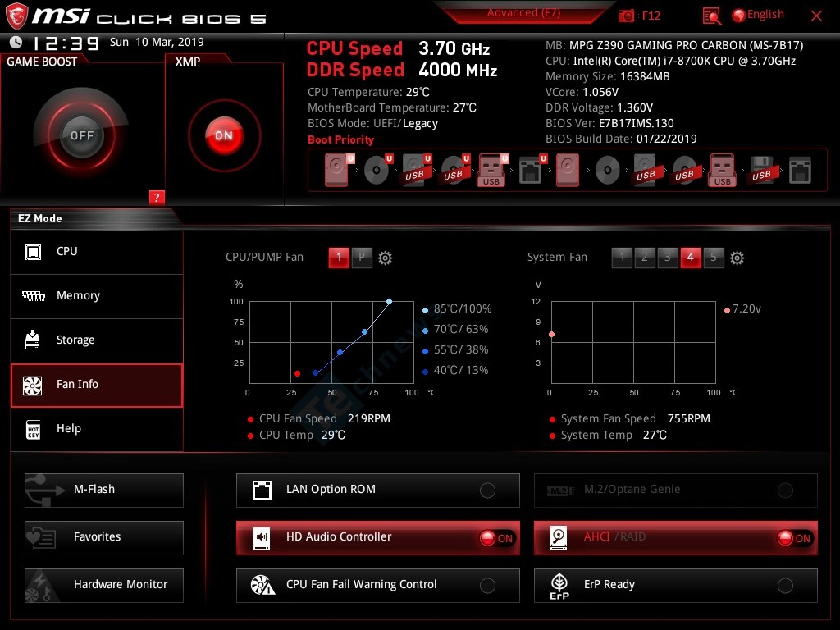Select first hard disk boot priority icon
The width and height of the screenshot is (840, 630).
point(336,171)
